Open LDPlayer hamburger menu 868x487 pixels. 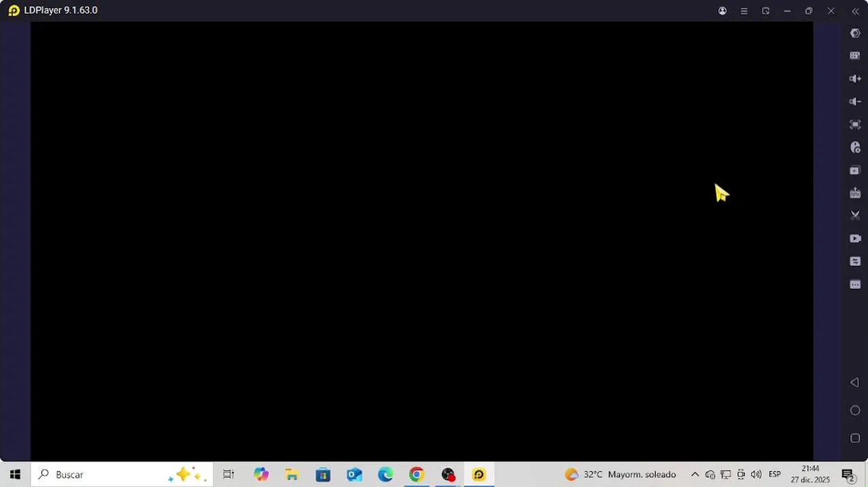pyautogui.click(x=744, y=11)
